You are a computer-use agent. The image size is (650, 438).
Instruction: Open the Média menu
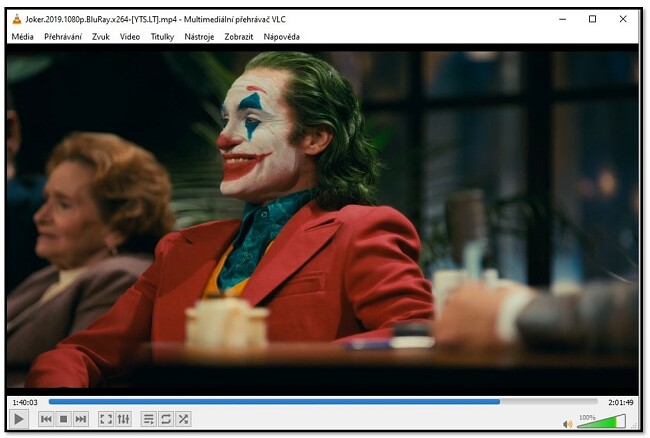[x=22, y=36]
